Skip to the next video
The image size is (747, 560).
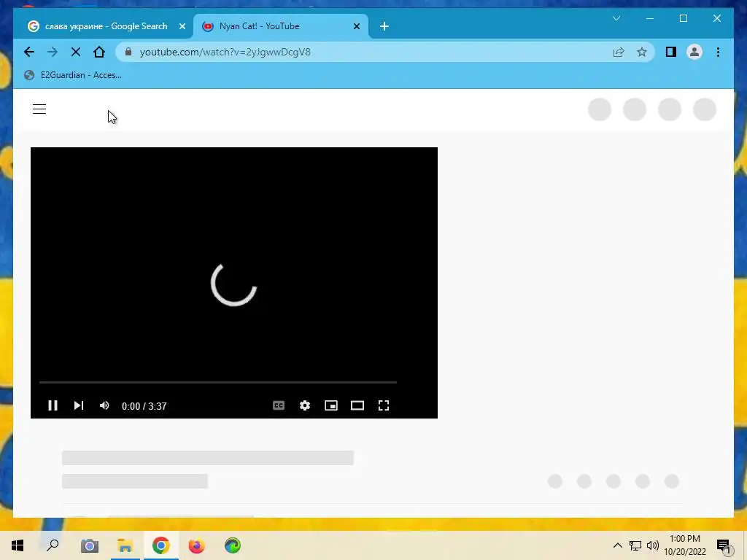79,405
